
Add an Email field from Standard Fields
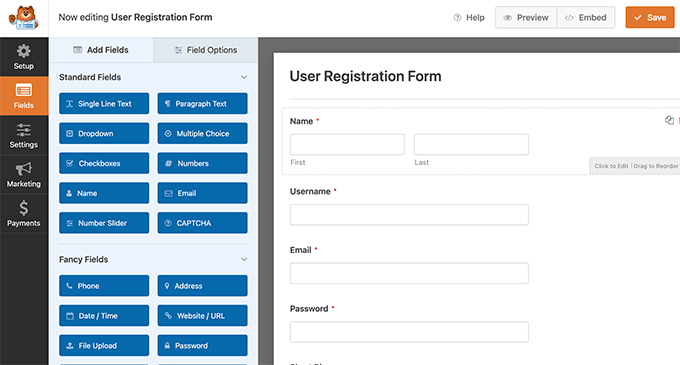coord(203,193)
